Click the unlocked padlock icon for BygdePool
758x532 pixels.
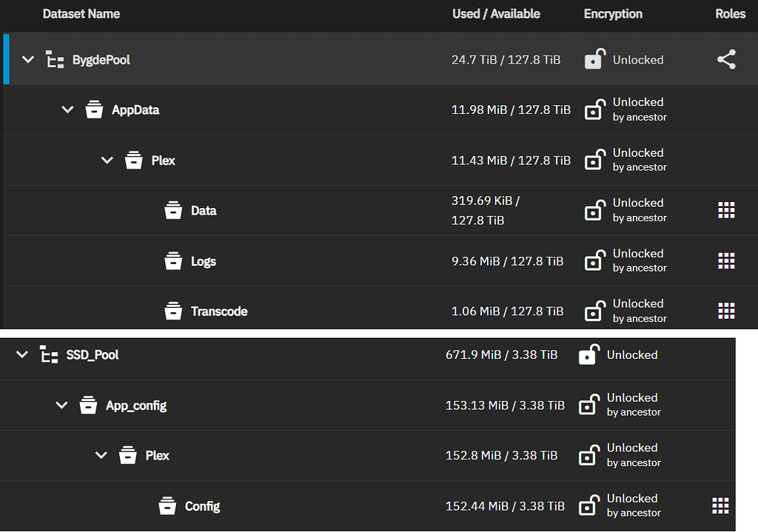coord(593,59)
